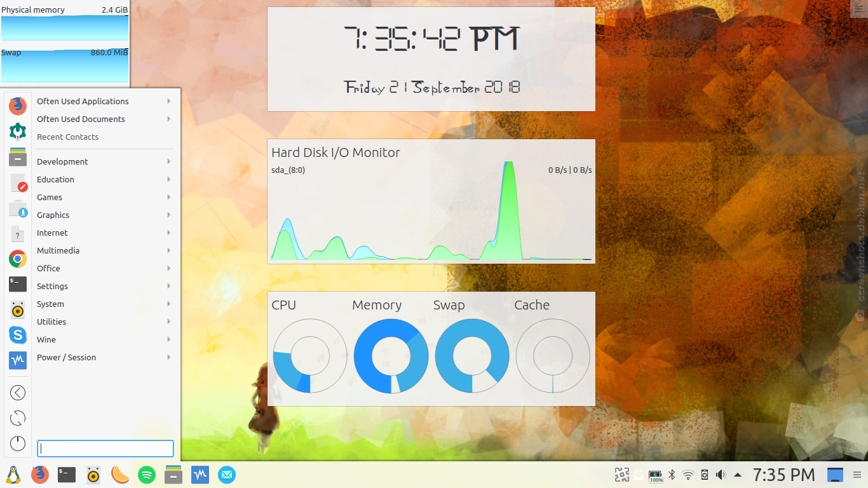The image size is (868, 488).
Task: Open the Wi-Fi network tray icon
Action: click(x=688, y=475)
